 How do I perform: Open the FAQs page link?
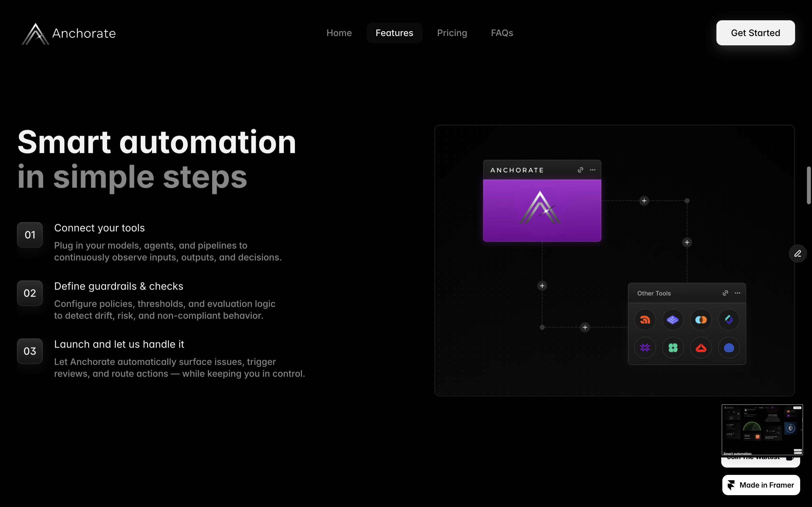point(502,32)
